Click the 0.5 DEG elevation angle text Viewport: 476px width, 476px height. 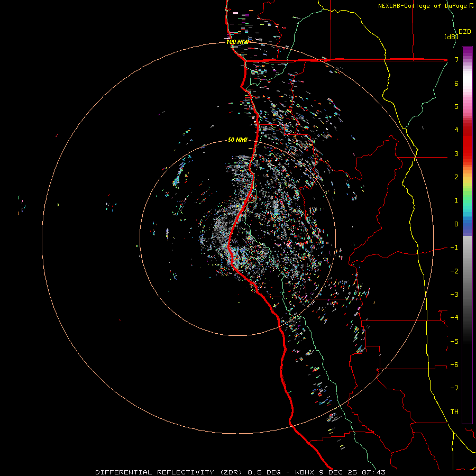pos(265,472)
